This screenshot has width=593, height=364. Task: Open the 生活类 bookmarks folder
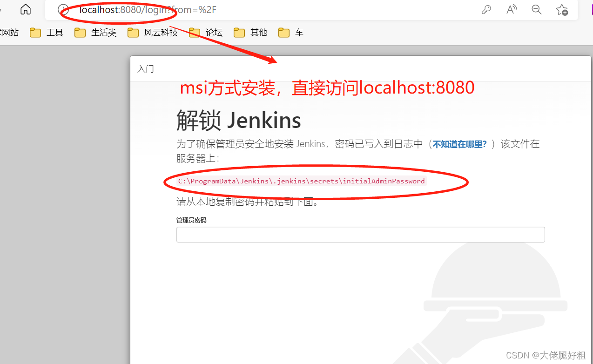click(95, 33)
